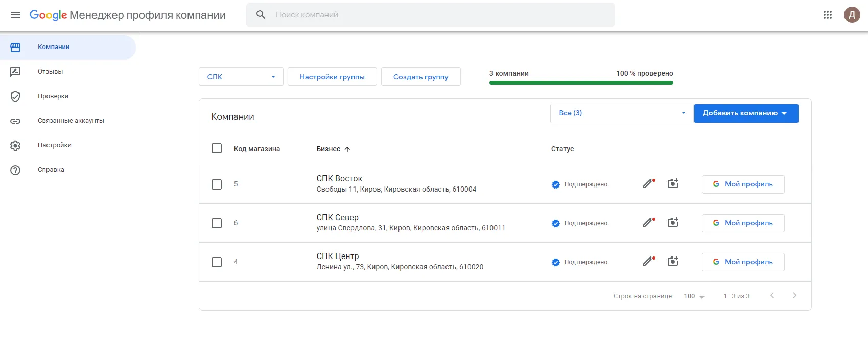Add photo for СПК Центр
This screenshot has height=350, width=868.
[x=673, y=261]
